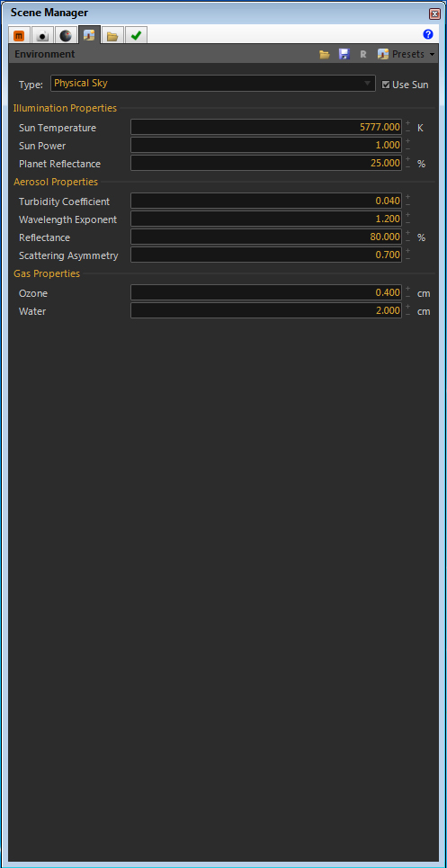Close the Scene Manager window
The image size is (447, 868).
(x=434, y=13)
